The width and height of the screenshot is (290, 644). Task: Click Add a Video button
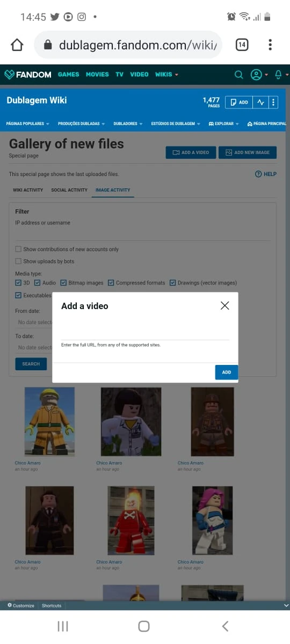tap(191, 152)
